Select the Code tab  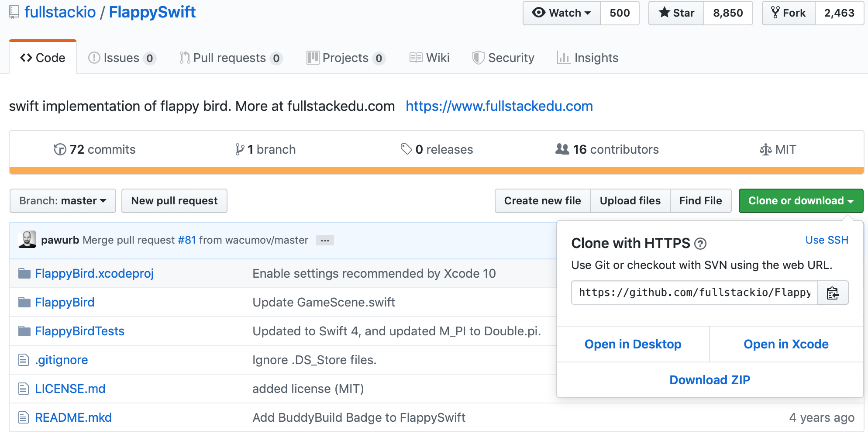click(x=43, y=58)
